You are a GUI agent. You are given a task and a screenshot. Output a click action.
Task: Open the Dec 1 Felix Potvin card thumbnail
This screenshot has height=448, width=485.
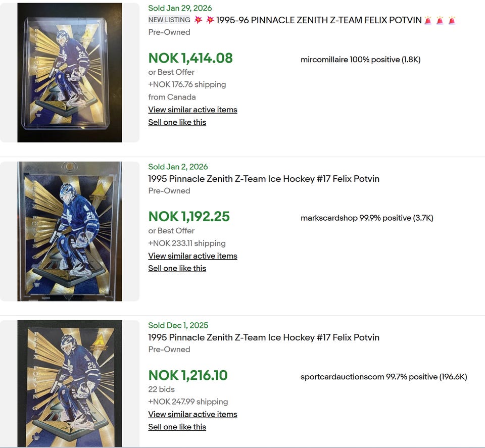(x=70, y=383)
